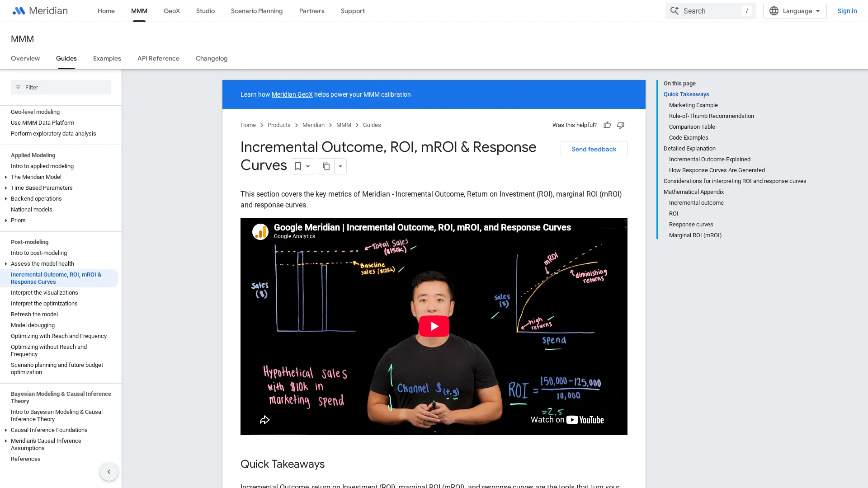Image resolution: width=868 pixels, height=488 pixels.
Task: Jump to Comparison Table section
Action: point(692,127)
